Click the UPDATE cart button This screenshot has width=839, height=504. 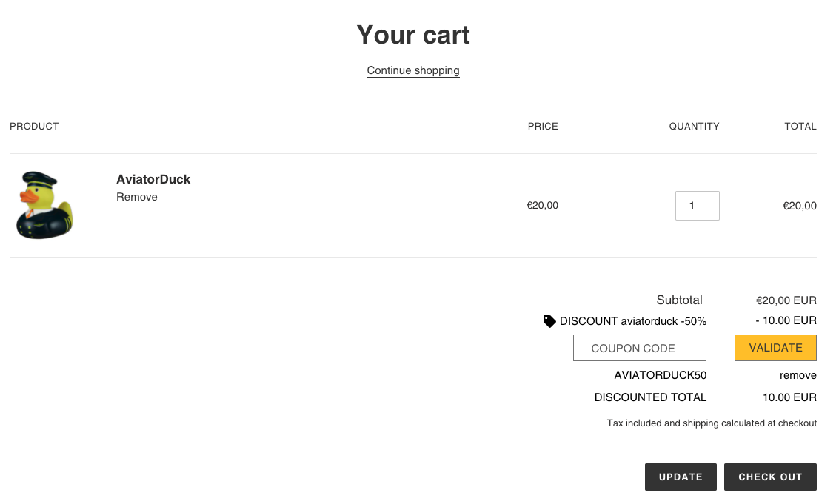pos(681,477)
